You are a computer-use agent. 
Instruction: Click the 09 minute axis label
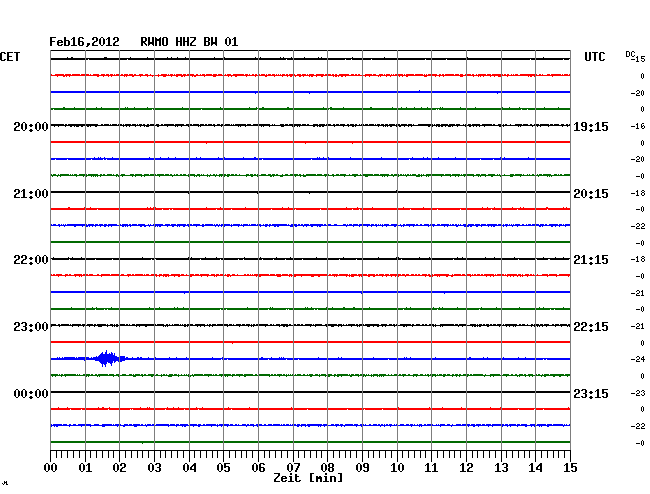[362, 468]
